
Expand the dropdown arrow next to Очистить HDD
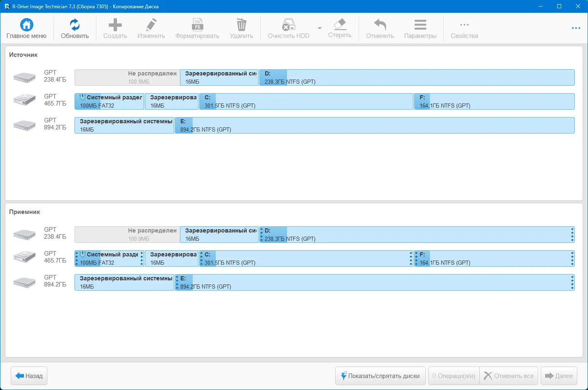tap(320, 28)
